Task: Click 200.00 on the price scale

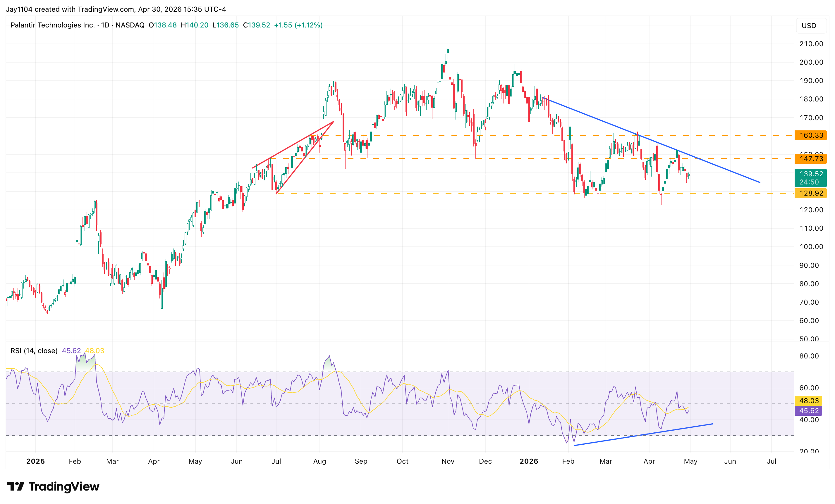Action: coord(811,62)
